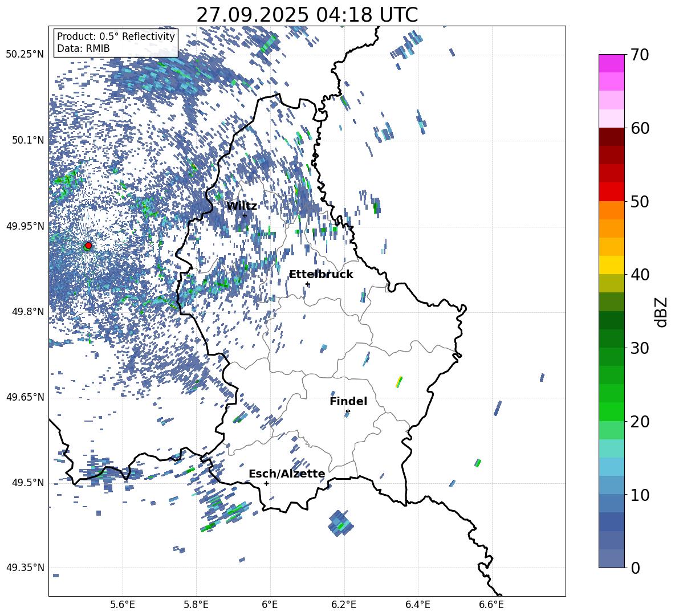Click latitude label 49.35°N

25,568
